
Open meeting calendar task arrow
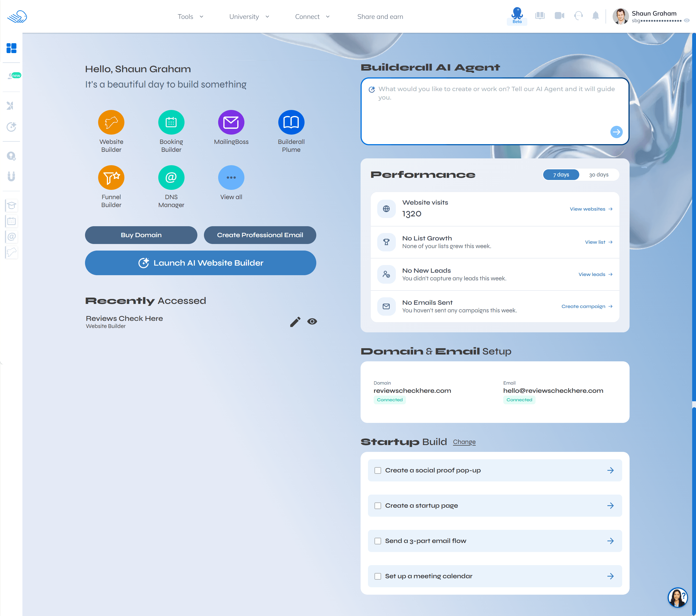click(x=610, y=576)
